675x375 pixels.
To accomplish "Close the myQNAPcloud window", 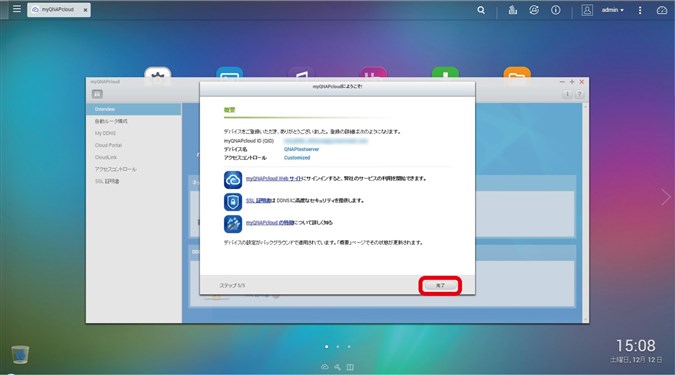I will (582, 82).
